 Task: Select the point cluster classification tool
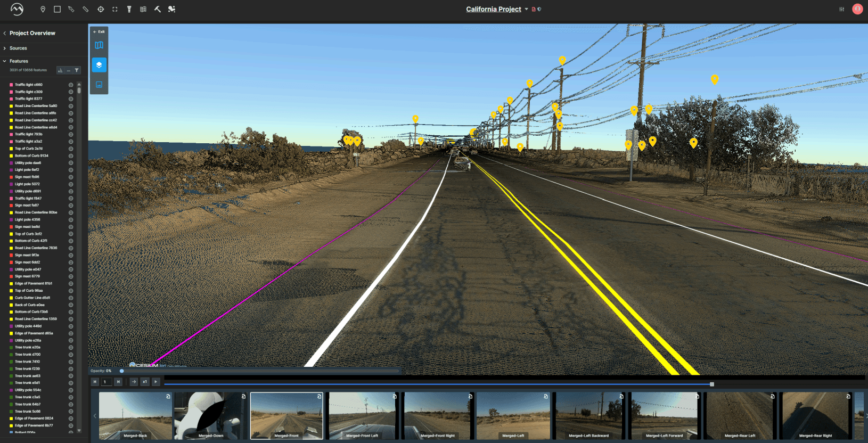tap(171, 9)
